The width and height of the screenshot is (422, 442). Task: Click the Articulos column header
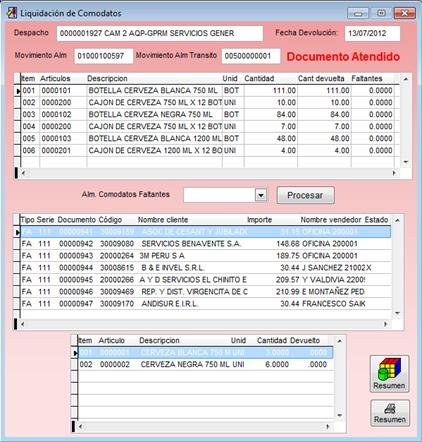pos(55,79)
